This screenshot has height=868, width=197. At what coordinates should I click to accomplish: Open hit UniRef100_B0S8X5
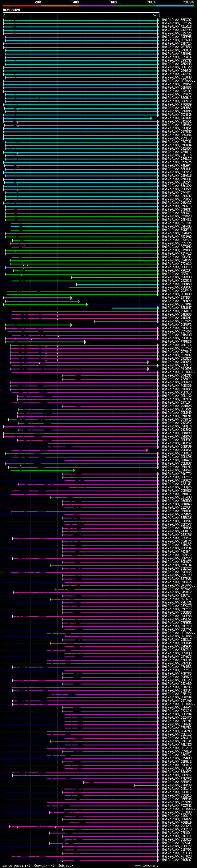(177, 420)
